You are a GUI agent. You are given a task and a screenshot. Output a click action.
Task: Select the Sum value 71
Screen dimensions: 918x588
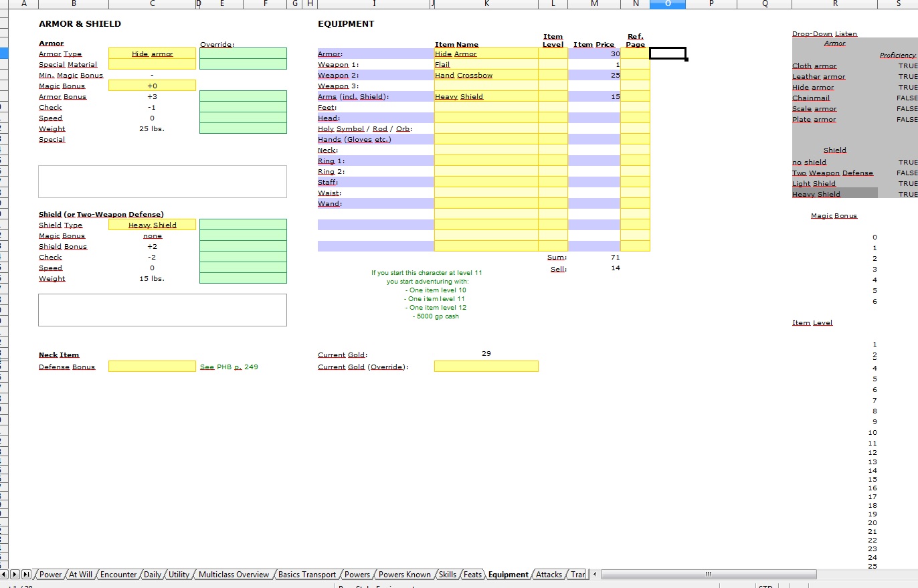click(615, 257)
